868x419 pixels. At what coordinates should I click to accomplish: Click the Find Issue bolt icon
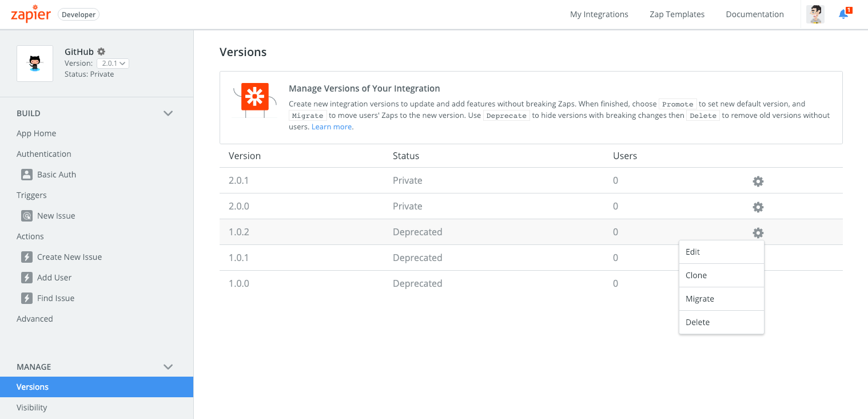pyautogui.click(x=27, y=298)
